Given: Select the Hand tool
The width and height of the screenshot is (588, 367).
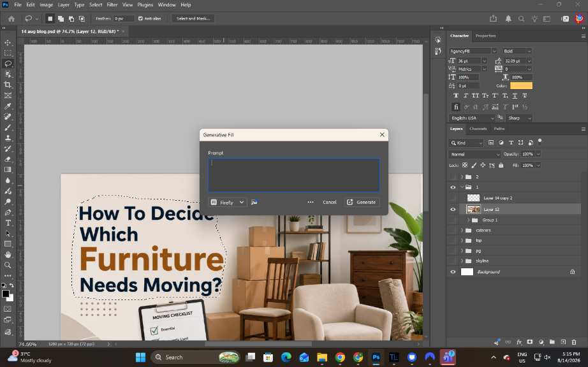Looking at the screenshot, I should pyautogui.click(x=8, y=255).
